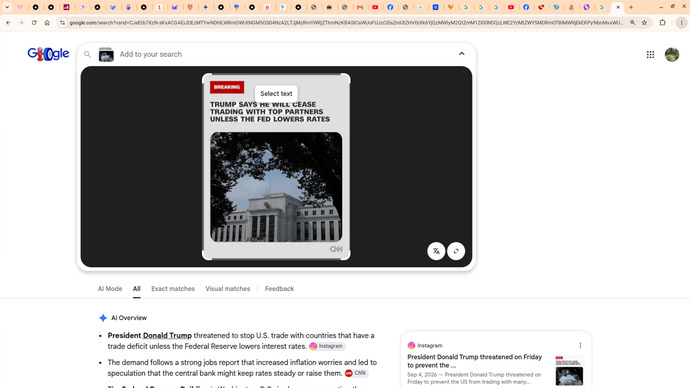Image resolution: width=690 pixels, height=388 pixels.
Task: Reload the current page
Action: [34, 22]
